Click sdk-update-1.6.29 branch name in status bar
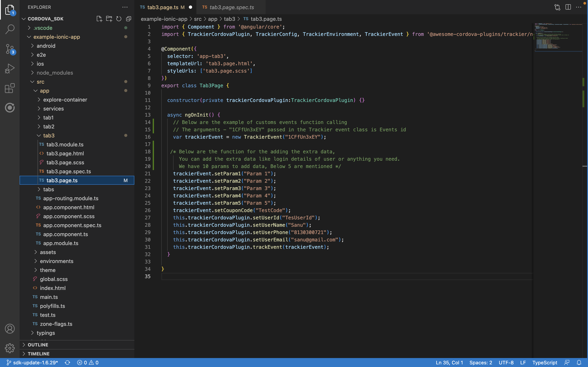Screen dimensions: 588x367 [x=35, y=362]
